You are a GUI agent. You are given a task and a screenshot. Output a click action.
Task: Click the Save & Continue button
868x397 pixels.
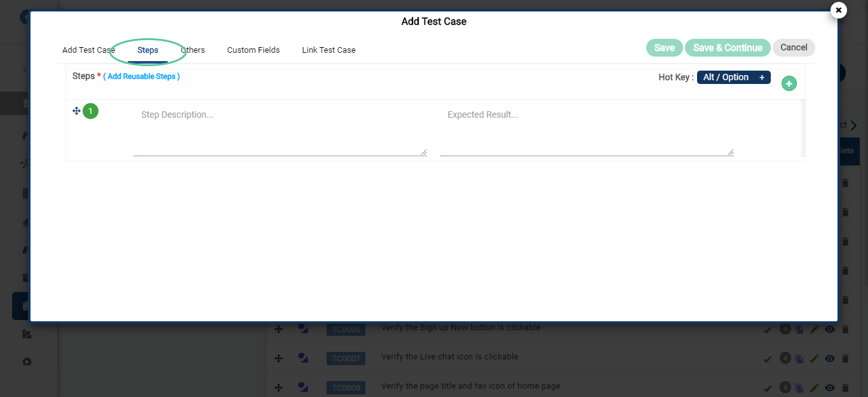click(x=728, y=48)
